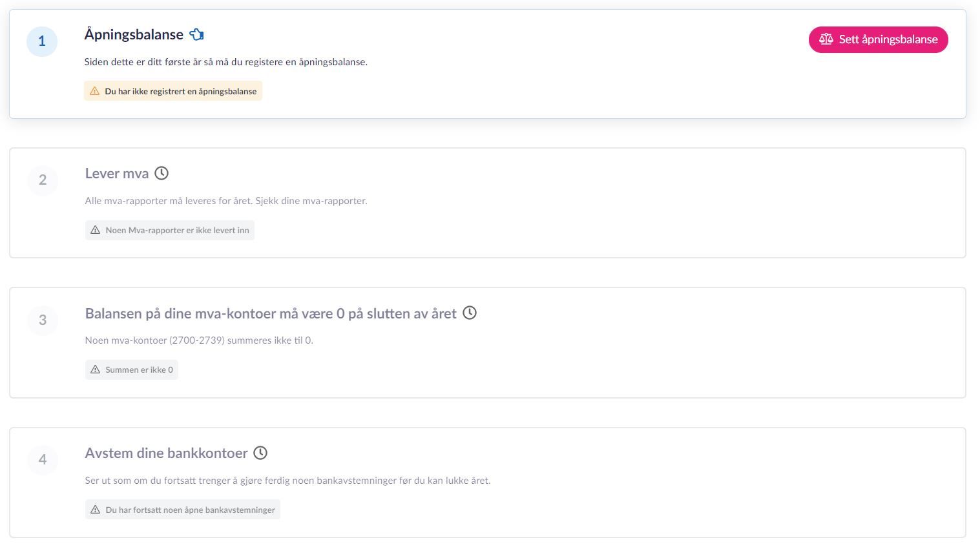Open the Avstem dine bankkontoer heading

pos(166,453)
